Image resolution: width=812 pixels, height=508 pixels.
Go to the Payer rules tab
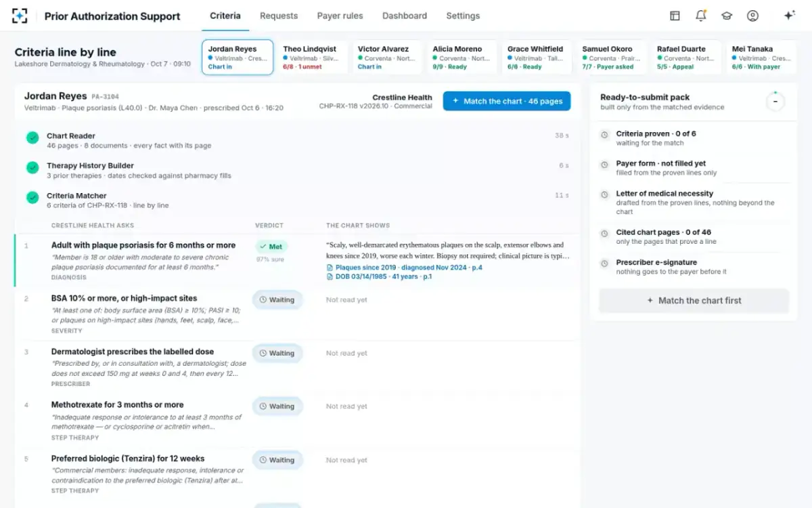point(340,16)
